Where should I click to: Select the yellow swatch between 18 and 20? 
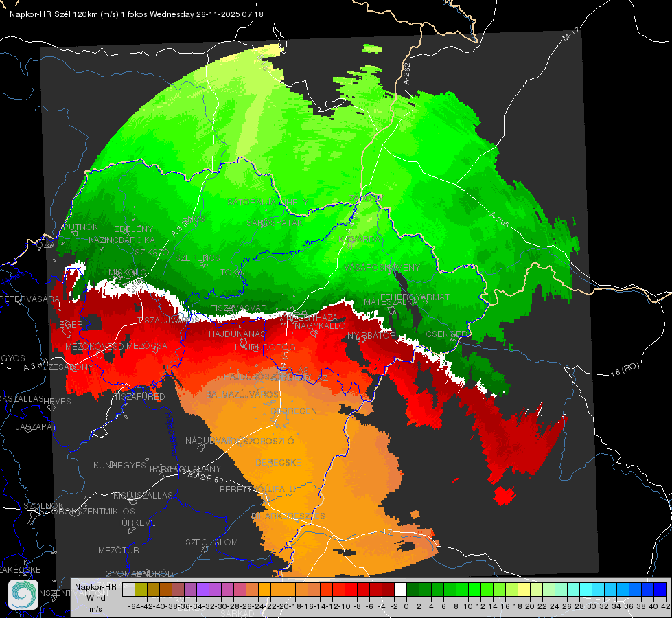(524, 590)
